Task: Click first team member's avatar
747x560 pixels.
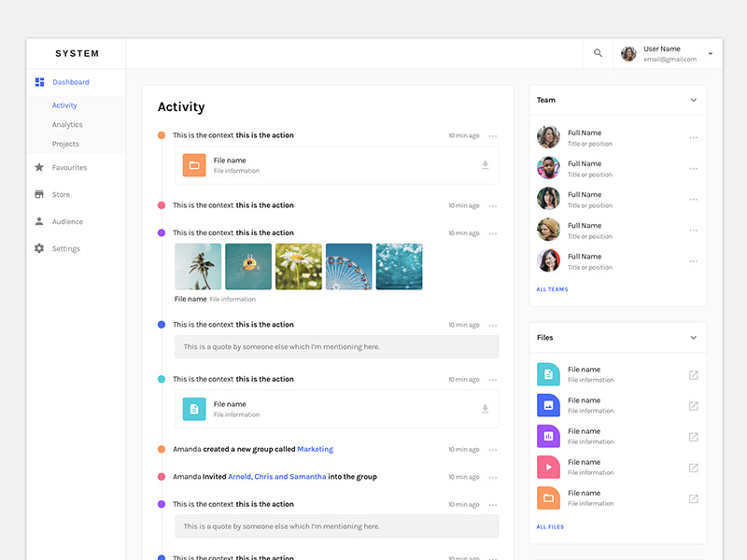Action: 548,137
